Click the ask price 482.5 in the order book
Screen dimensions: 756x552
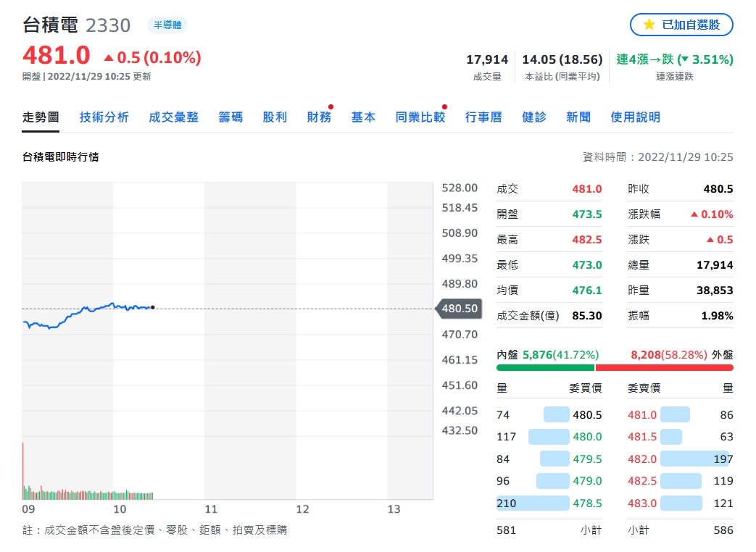coord(642,481)
